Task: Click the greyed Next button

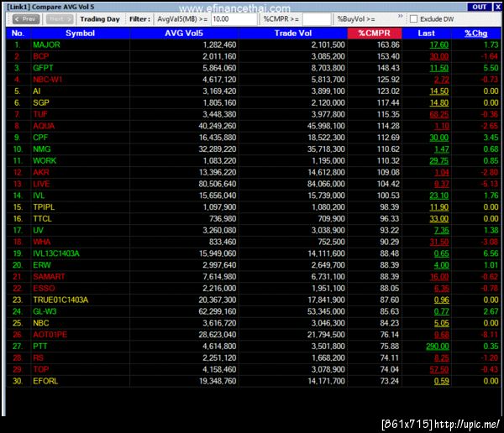Action: (60, 19)
